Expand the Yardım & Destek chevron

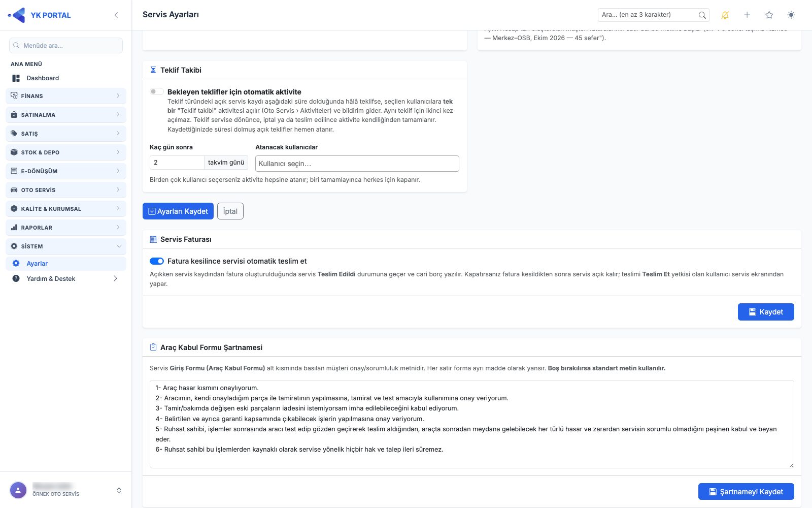coord(116,279)
